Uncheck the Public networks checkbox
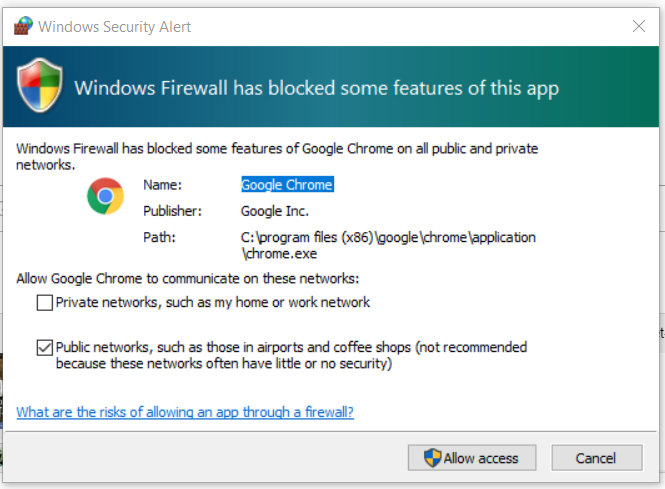The height and width of the screenshot is (489, 665). point(44,348)
